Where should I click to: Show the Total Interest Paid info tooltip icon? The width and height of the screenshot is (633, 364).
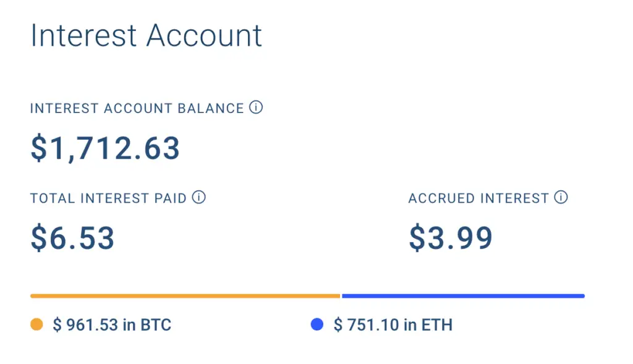198,197
